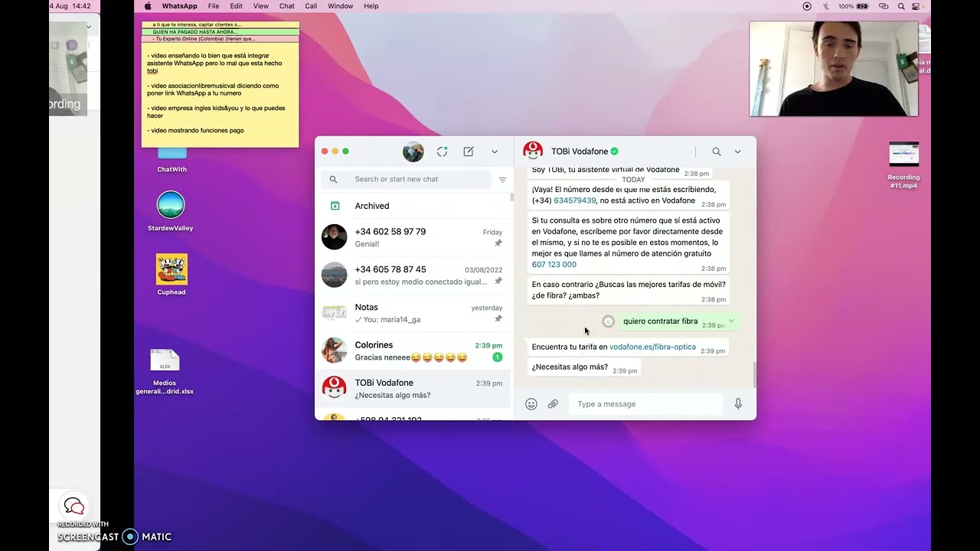This screenshot has width=980, height=551.
Task: Open the Edit menu
Action: click(x=237, y=6)
